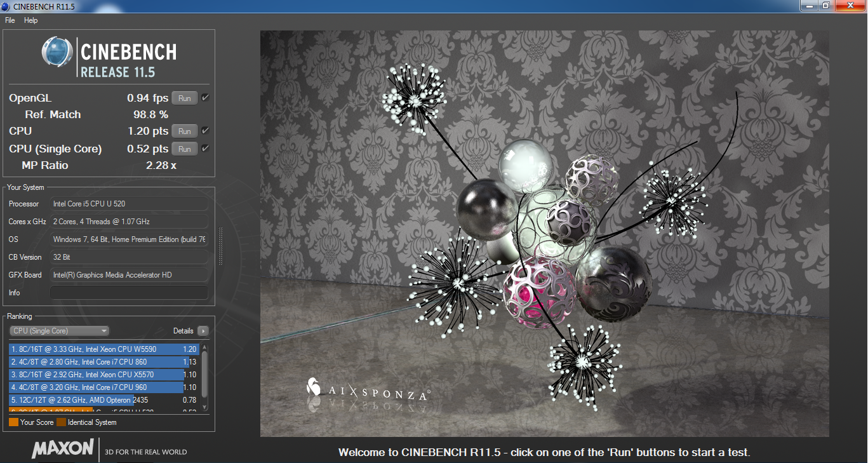Toggle the CPU (Single Core) checkbox
This screenshot has height=463, width=868.
pyautogui.click(x=205, y=149)
